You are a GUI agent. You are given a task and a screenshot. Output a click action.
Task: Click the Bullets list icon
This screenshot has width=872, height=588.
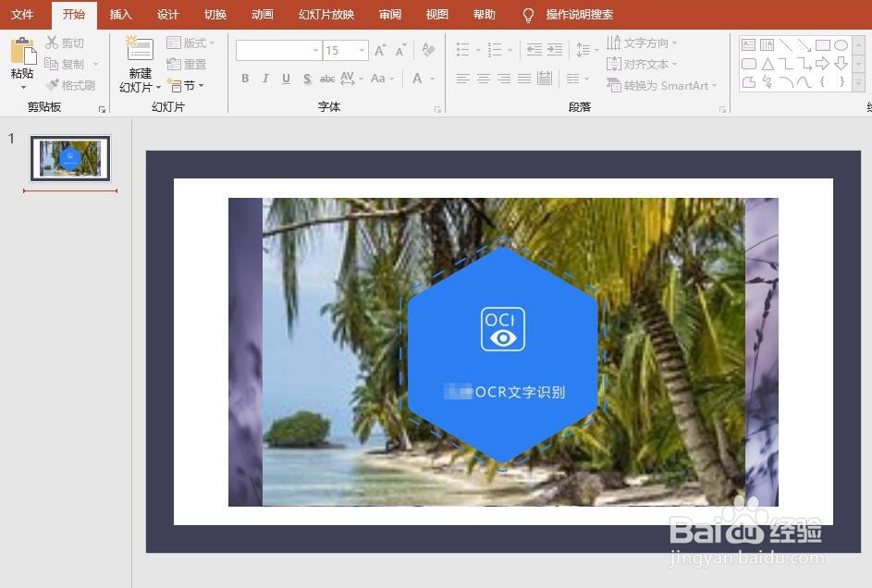point(462,50)
